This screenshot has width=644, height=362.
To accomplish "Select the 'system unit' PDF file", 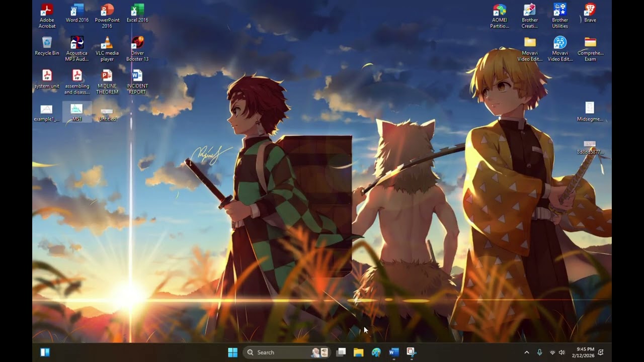I will click(47, 79).
